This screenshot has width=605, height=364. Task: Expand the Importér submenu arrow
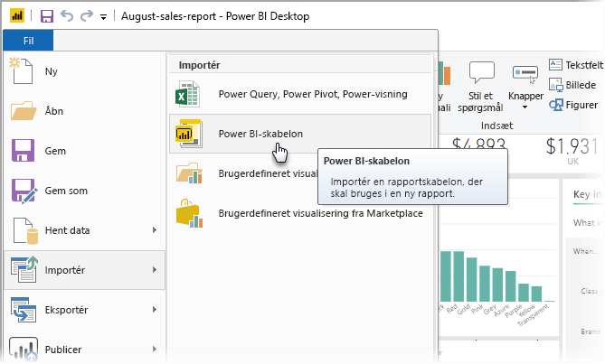point(155,270)
